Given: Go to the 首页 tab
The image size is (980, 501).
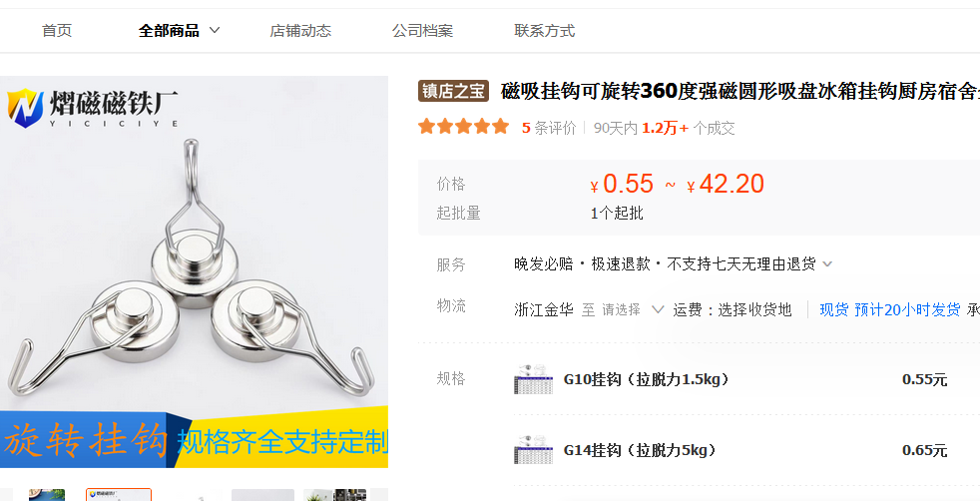Looking at the screenshot, I should tap(57, 31).
